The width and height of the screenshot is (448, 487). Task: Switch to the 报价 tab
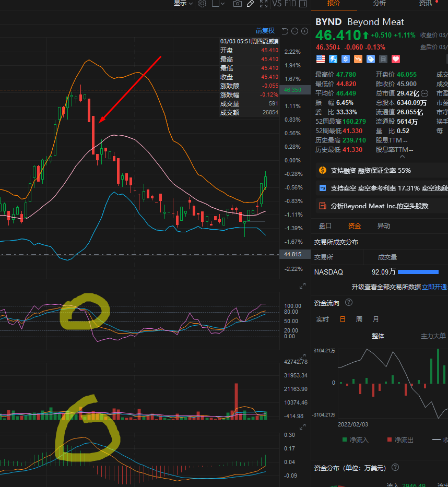[x=334, y=3]
